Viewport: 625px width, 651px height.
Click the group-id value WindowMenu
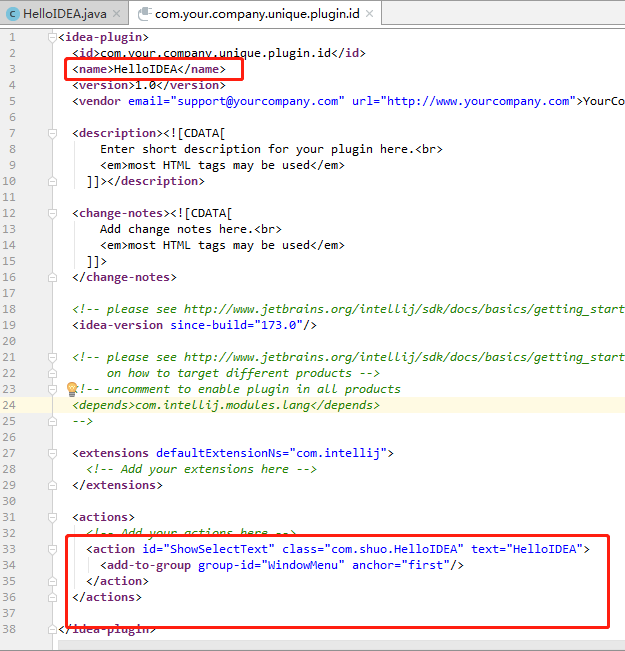point(303,565)
